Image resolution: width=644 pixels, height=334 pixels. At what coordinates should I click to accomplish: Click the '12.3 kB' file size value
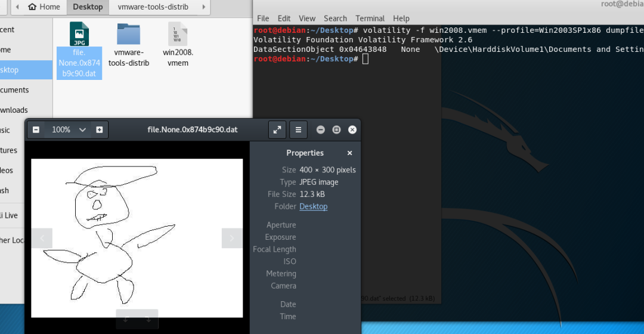312,194
